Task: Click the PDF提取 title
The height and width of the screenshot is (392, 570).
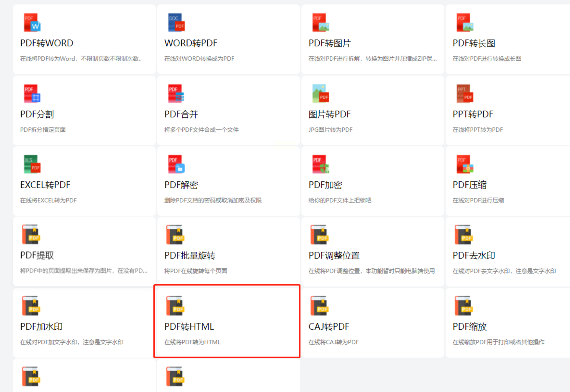Action: tap(37, 255)
